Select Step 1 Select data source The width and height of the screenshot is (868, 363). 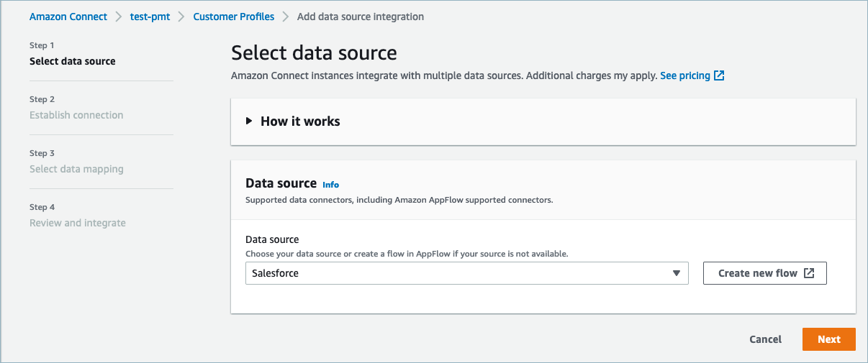point(72,61)
